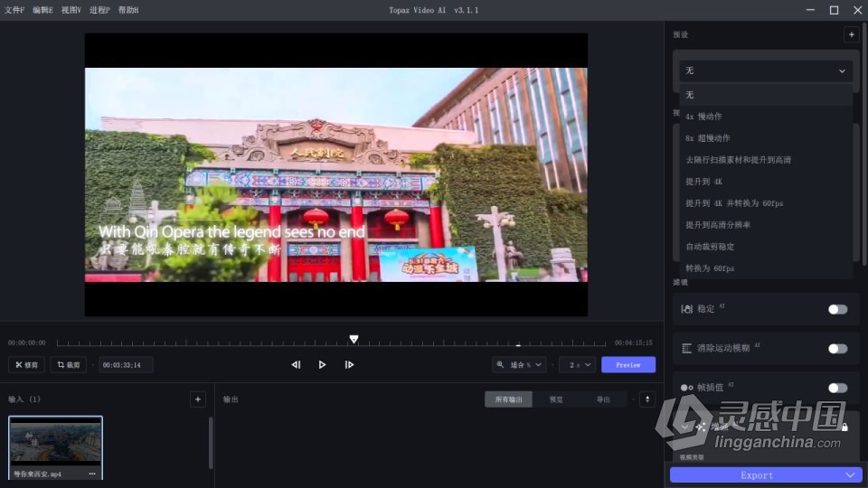Screen dimensions: 868x488
Task: Click the end time 00:04:15:15 label
Action: [633, 343]
